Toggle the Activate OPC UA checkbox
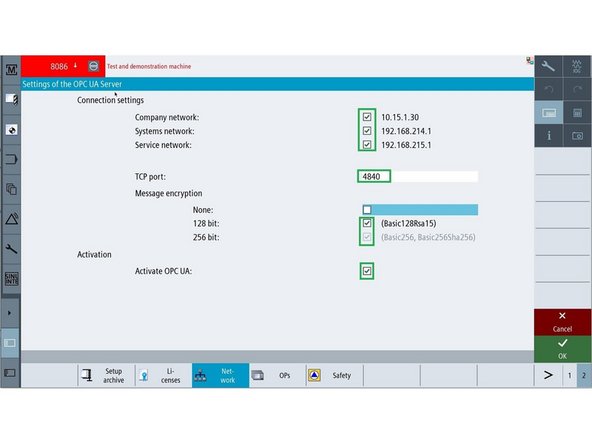The height and width of the screenshot is (444, 592). [x=367, y=271]
